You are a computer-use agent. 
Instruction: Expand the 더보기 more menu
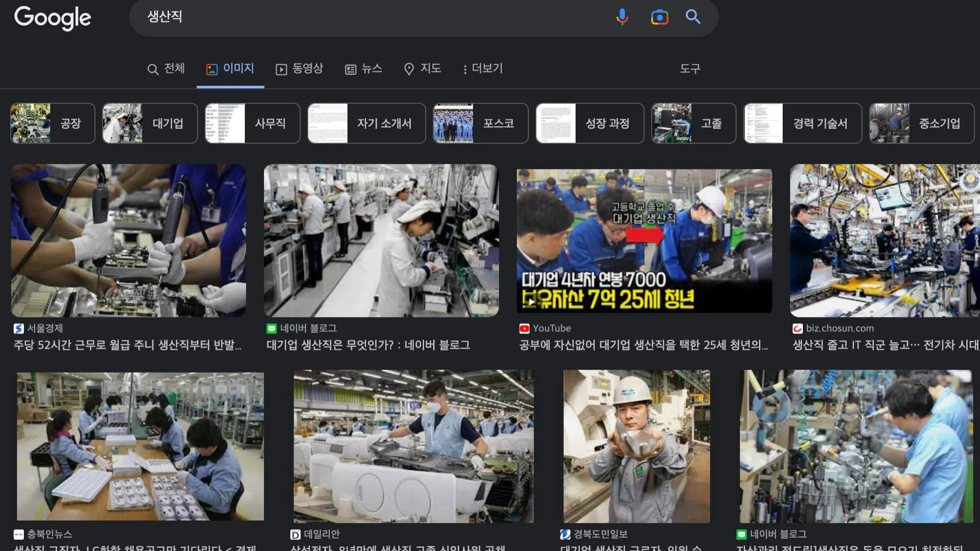pos(482,68)
